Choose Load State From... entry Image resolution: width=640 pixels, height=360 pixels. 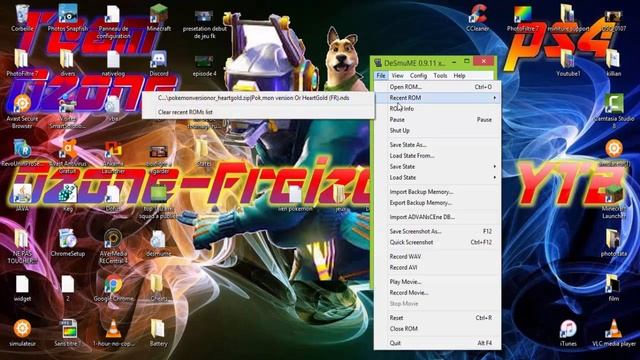[438, 156]
